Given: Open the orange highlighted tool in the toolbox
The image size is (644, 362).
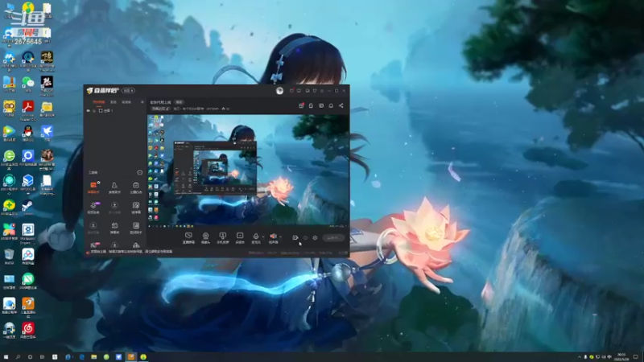Looking at the screenshot, I should tap(93, 187).
